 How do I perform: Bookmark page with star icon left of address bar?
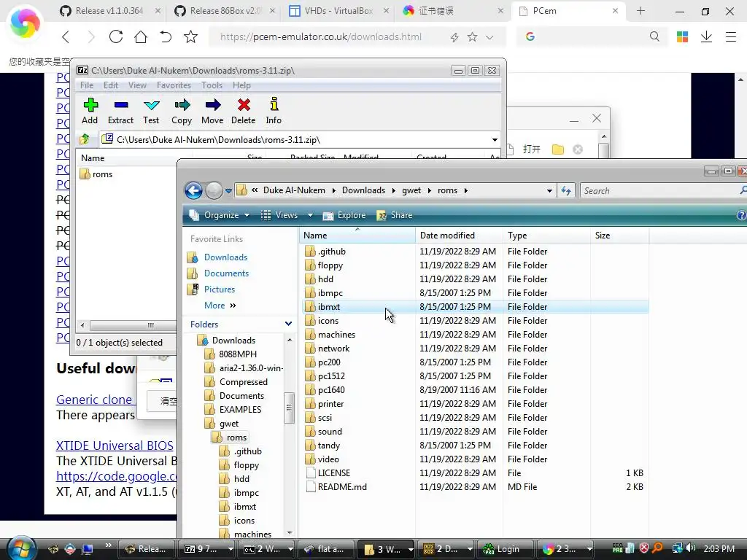tap(190, 36)
